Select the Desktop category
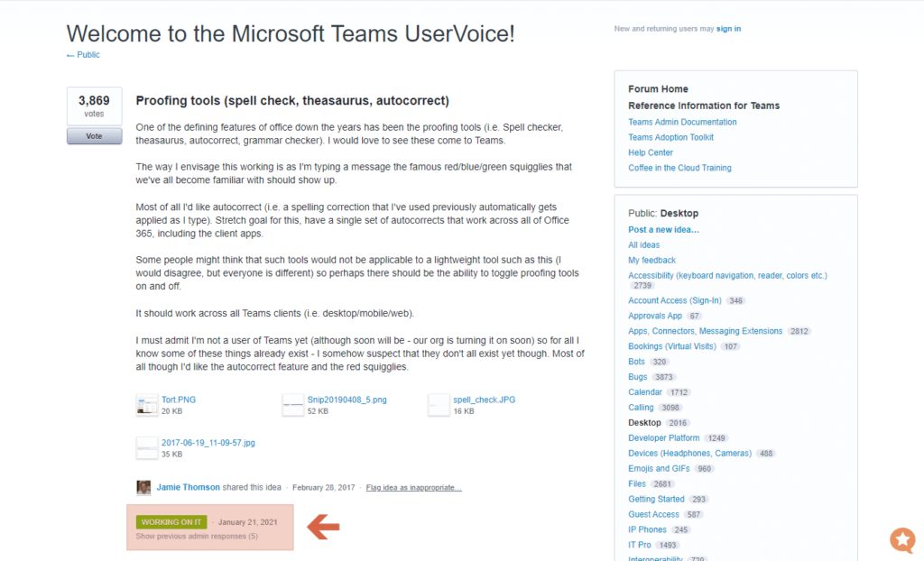This screenshot has width=924, height=561. coord(644,423)
